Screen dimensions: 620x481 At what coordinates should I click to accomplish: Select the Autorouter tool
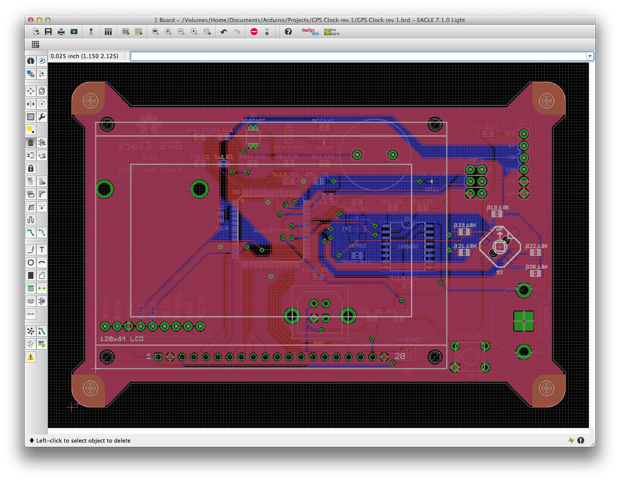[42, 331]
